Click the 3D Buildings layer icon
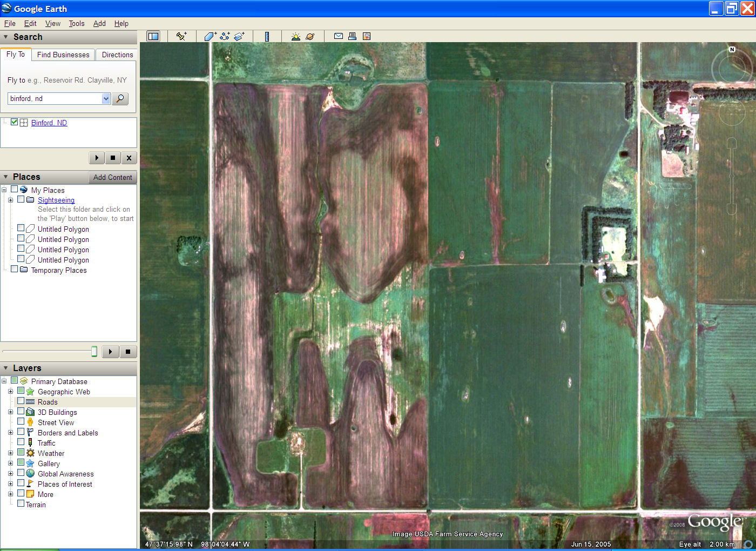 pos(30,412)
